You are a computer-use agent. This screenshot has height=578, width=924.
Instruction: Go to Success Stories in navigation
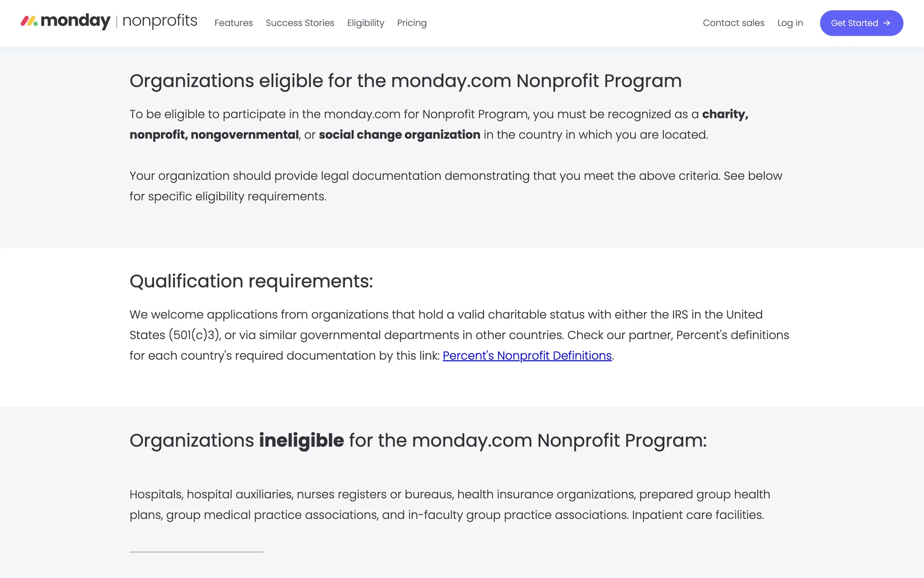(300, 23)
